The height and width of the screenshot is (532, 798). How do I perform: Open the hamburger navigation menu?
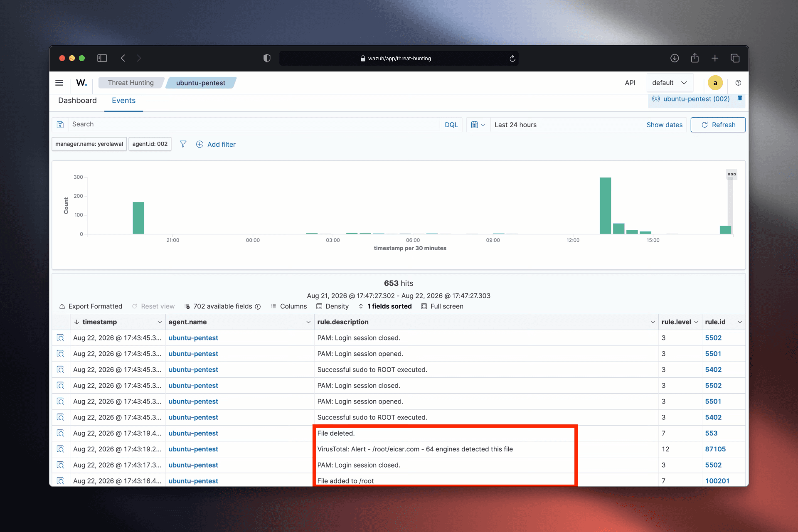coord(59,83)
